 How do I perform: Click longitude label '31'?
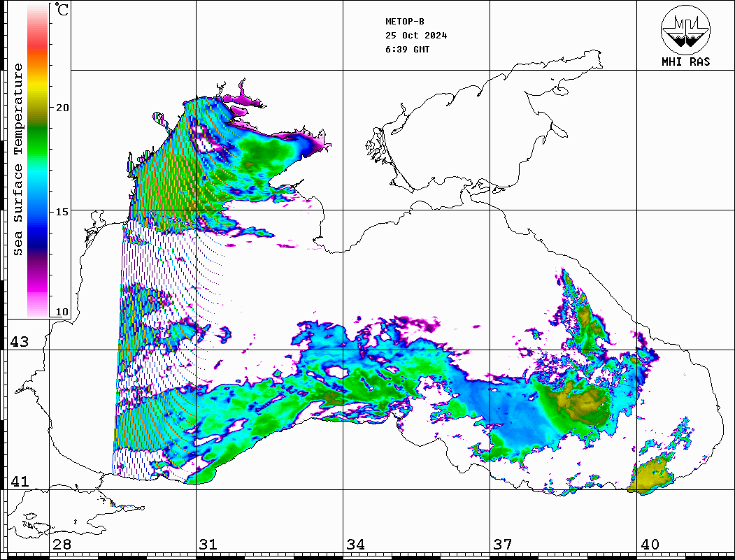(x=208, y=545)
